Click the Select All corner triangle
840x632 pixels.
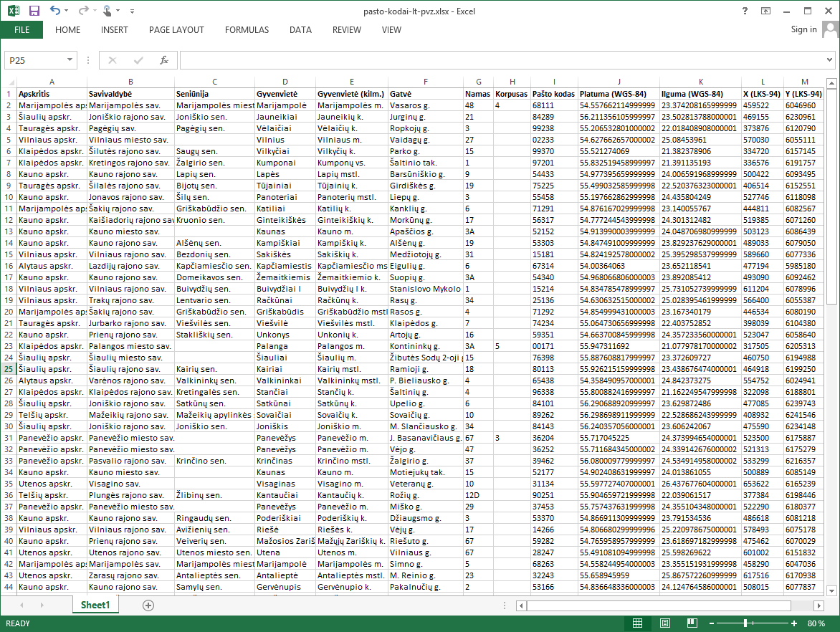tap(11, 82)
